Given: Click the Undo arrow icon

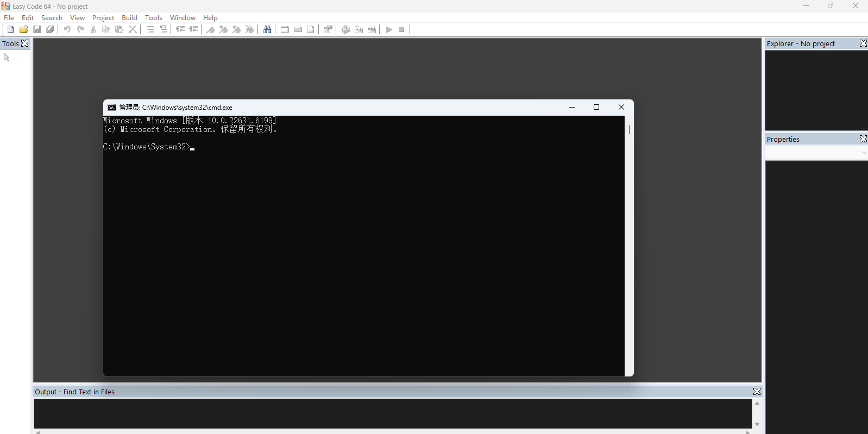Looking at the screenshot, I should [67, 29].
